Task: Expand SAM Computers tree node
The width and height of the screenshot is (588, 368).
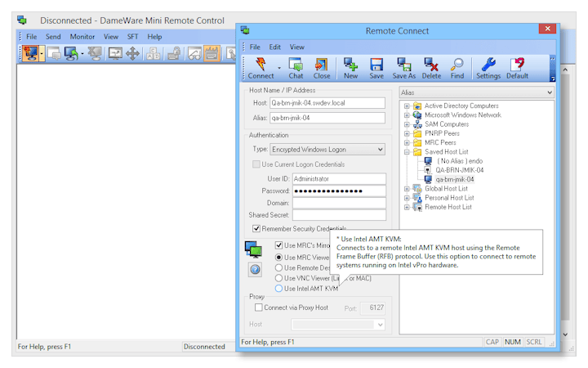Action: point(407,124)
